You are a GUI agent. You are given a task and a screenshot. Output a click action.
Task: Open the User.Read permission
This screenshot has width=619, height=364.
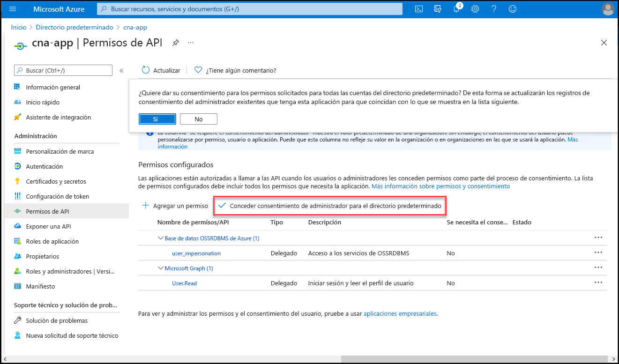(184, 283)
